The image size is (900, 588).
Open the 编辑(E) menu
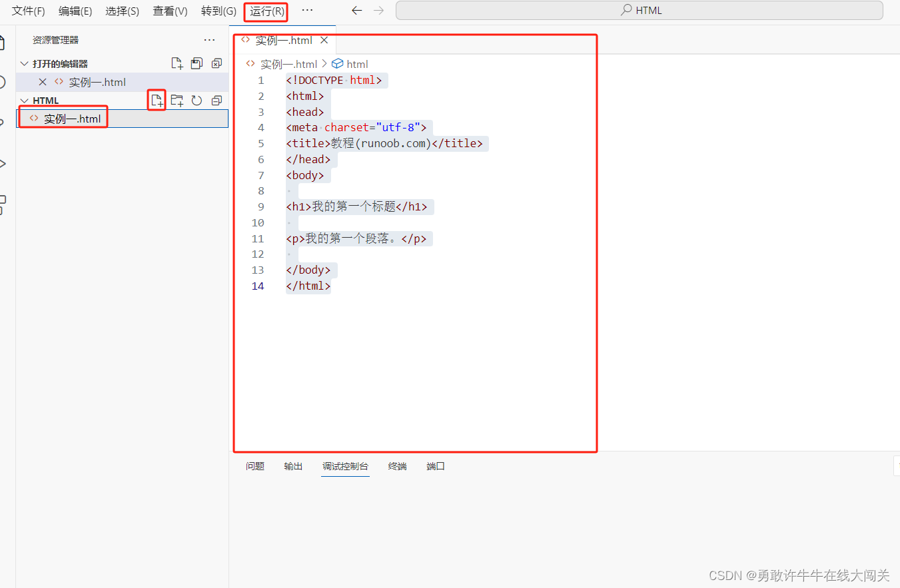[x=75, y=11]
